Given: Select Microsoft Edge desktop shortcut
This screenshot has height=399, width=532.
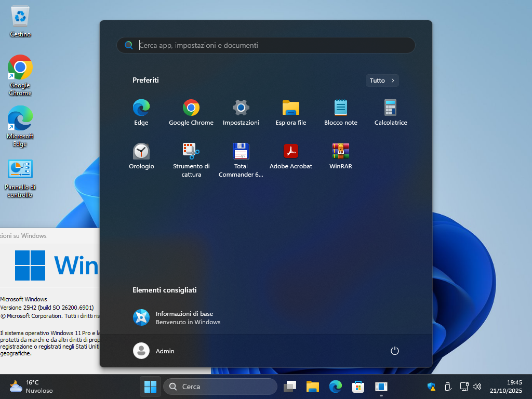Looking at the screenshot, I should 20,126.
